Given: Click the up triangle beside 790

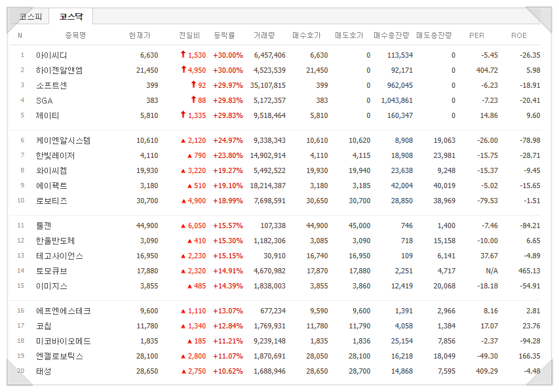Looking at the screenshot, I should [189, 156].
